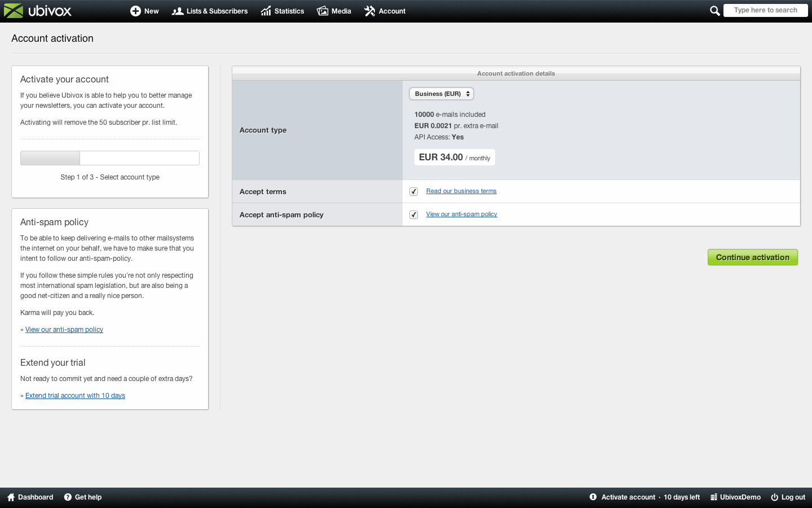Click the 'Account activation' page title

coord(52,38)
